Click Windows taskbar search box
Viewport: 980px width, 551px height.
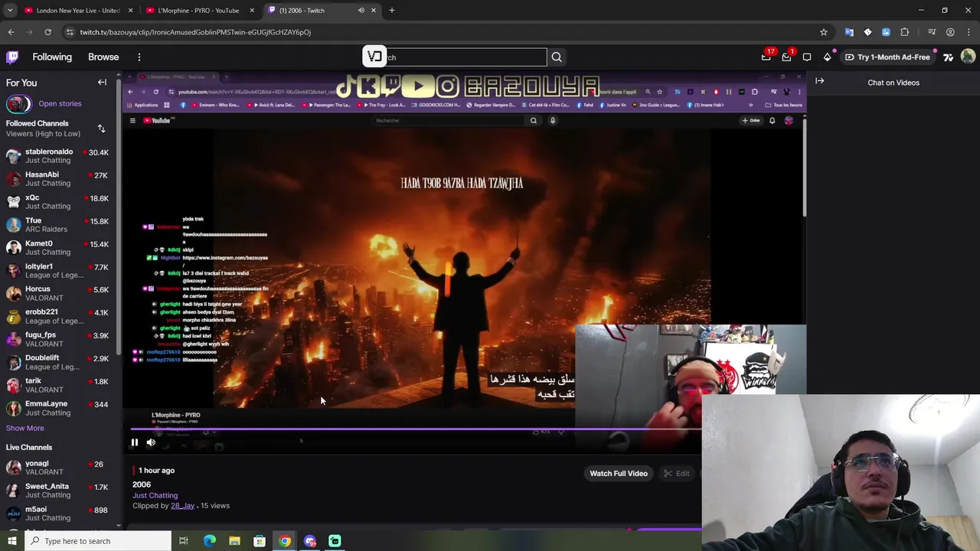(98, 541)
